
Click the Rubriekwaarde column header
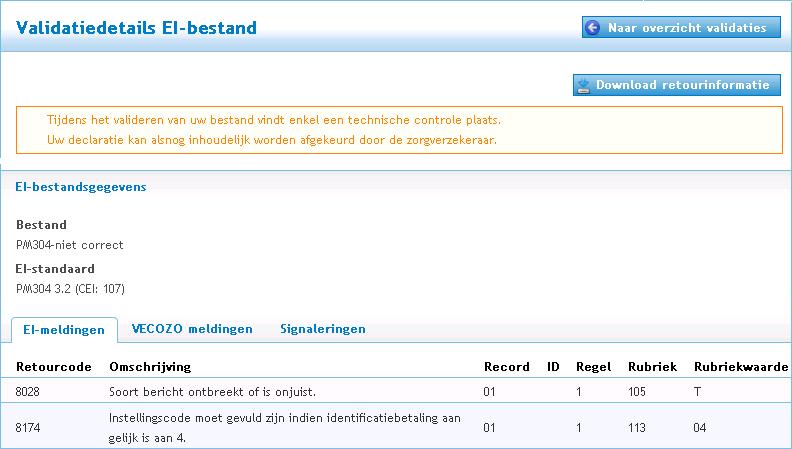[x=741, y=367]
